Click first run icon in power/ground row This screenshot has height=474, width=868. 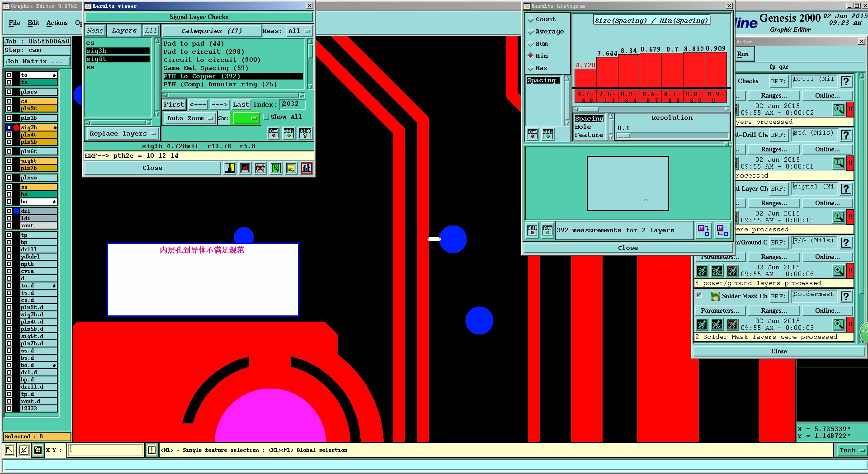702,271
